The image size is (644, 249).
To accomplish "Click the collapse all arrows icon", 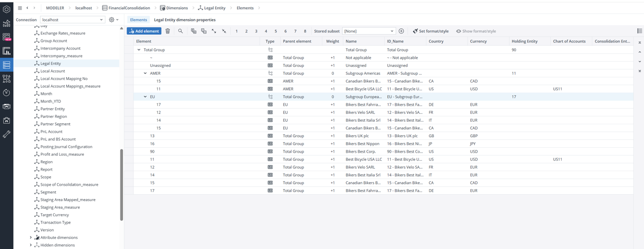I will [224, 31].
